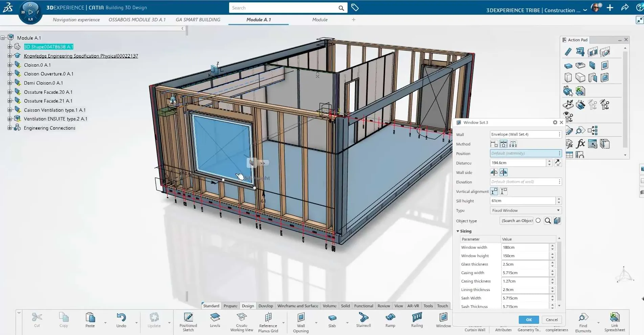Collapse the Module A.1 root node
Viewport: 644px width, 335px height.
click(3, 38)
